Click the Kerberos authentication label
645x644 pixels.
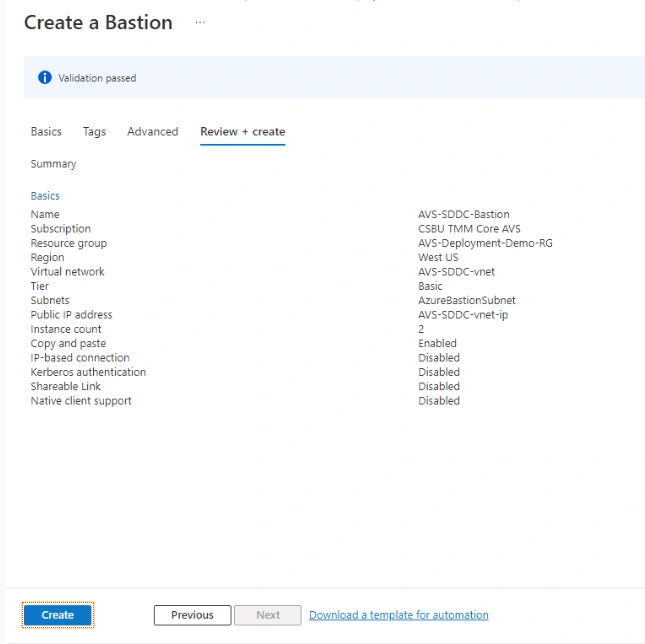point(88,372)
